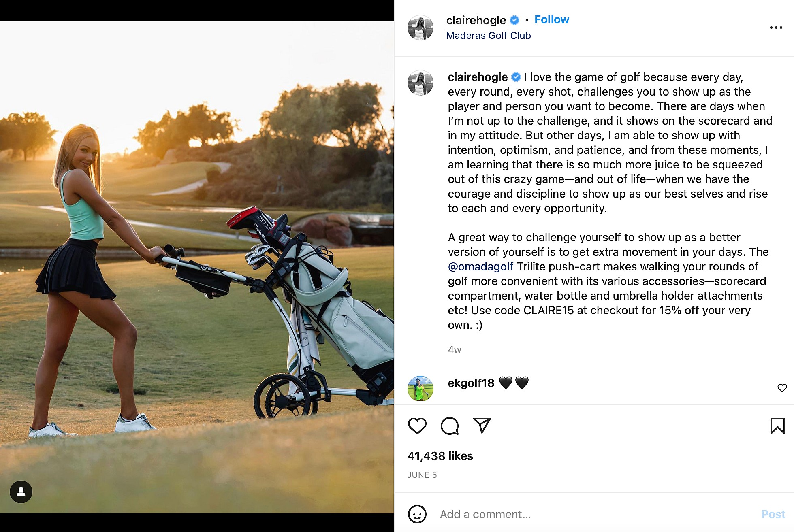Open the Maderas Golf Club location
This screenshot has height=532, width=794.
488,36
